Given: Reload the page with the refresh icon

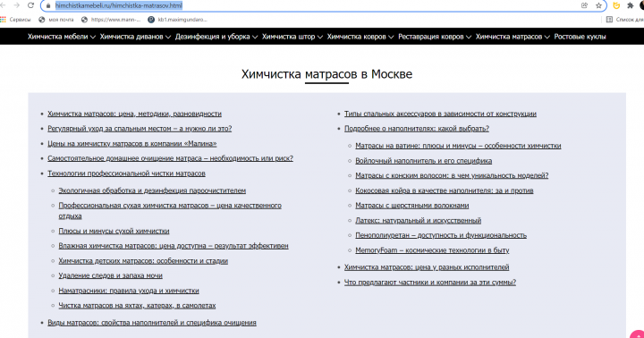Looking at the screenshot, I should pos(30,5).
